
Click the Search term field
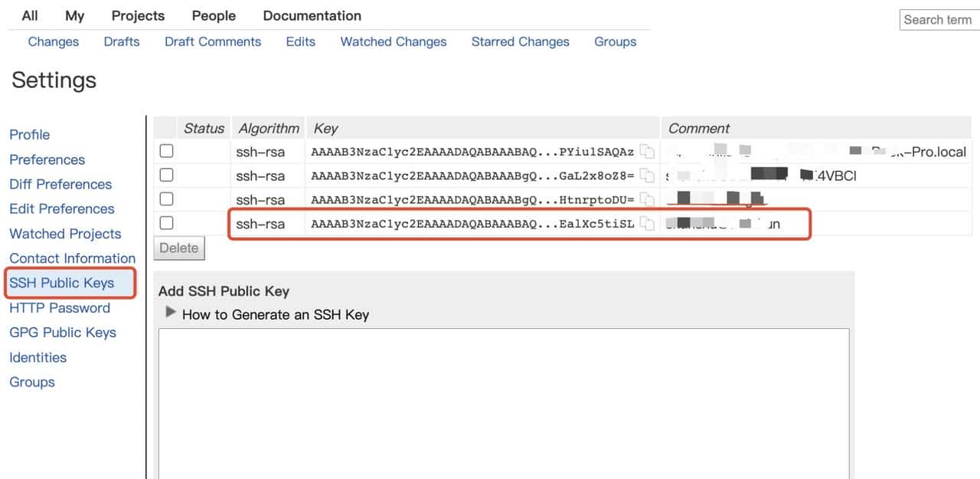point(939,19)
